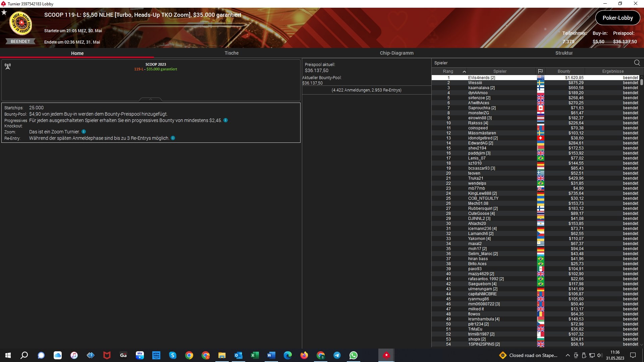Select player row 1SPIN2SPINS [2]
Viewport: 644px width, 362px height.
(x=535, y=344)
